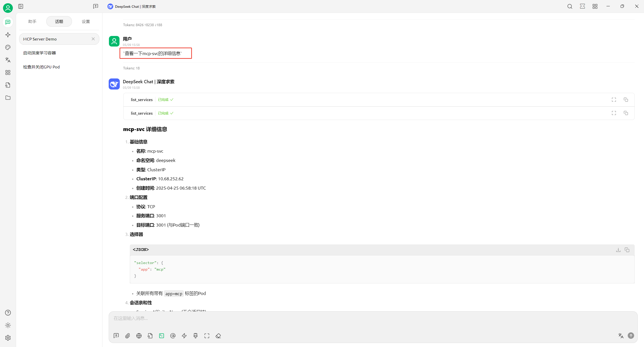
Task: Click the 创建时间 2025-04-25 line
Action: pos(171,188)
